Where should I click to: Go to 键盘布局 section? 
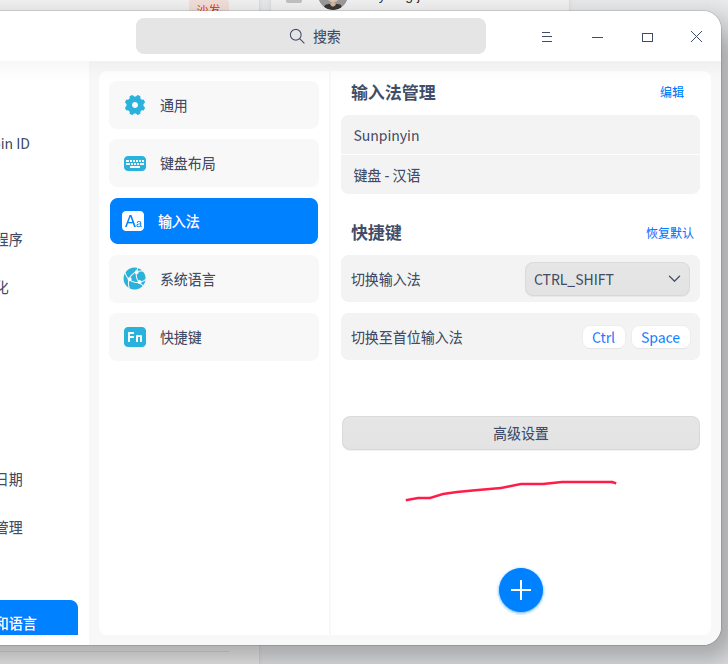214,163
